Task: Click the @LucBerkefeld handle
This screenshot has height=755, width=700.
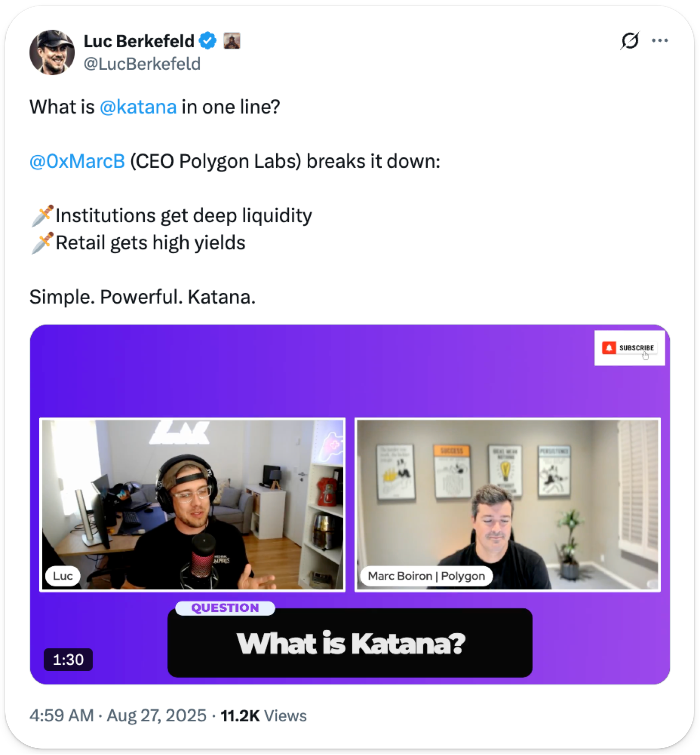Action: click(x=142, y=64)
